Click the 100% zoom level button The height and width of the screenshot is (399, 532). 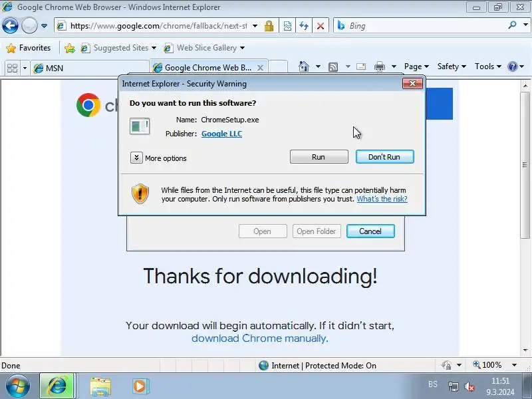[x=487, y=365]
